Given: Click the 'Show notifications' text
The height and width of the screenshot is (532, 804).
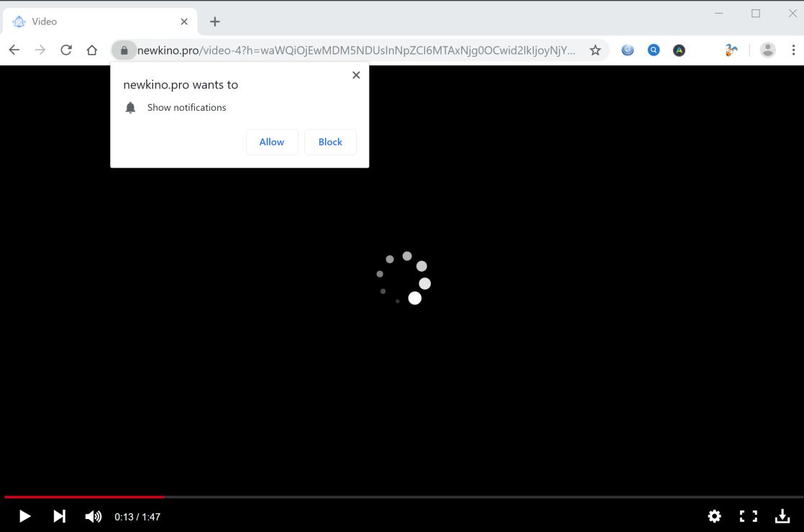Looking at the screenshot, I should coord(187,108).
